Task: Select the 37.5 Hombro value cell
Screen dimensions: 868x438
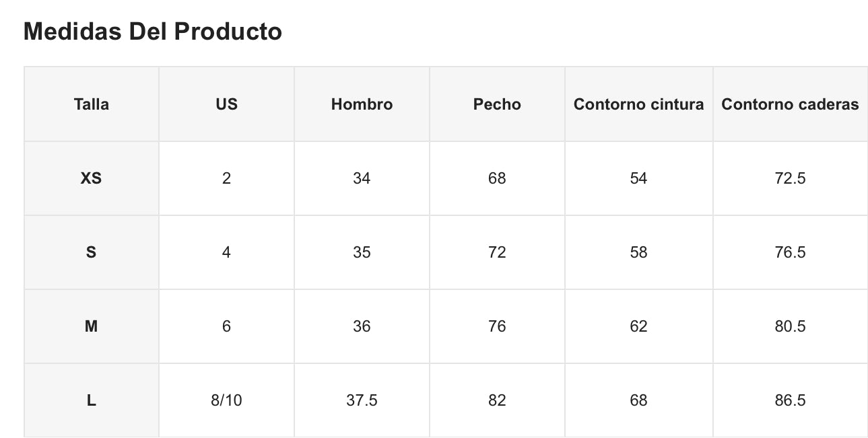Action: 362,400
